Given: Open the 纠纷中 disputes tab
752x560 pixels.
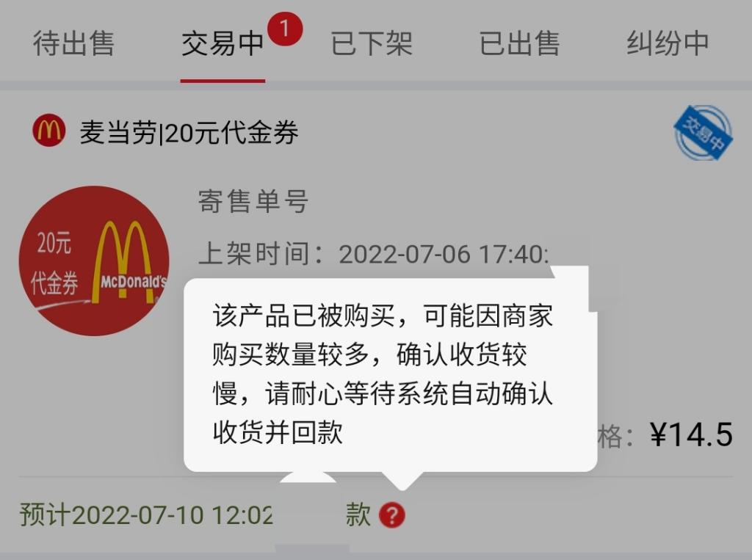Looking at the screenshot, I should pos(668,43).
